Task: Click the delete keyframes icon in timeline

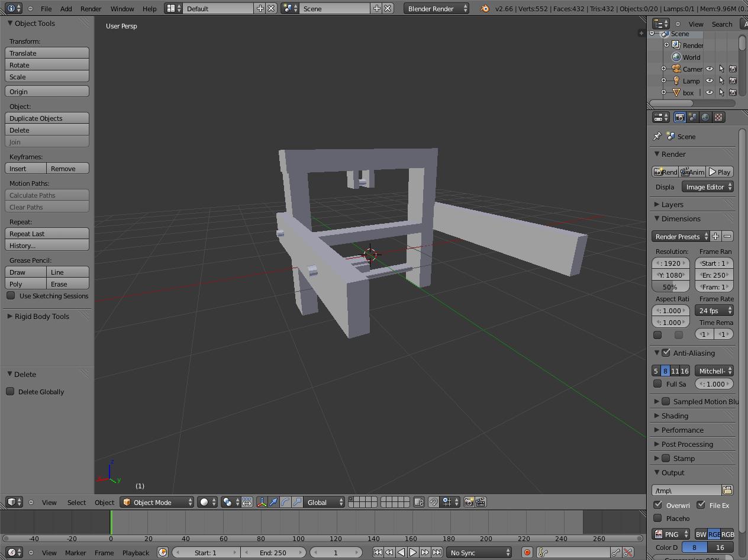Action: pos(628,552)
